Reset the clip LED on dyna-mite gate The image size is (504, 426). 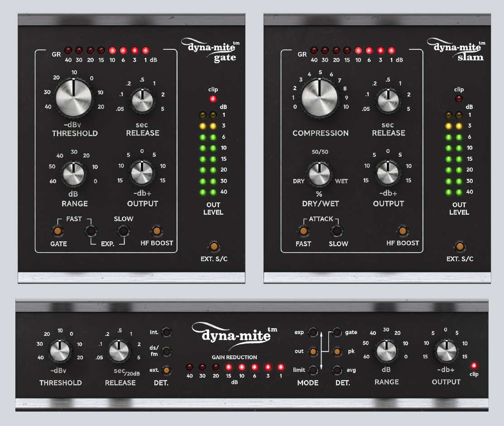point(213,99)
